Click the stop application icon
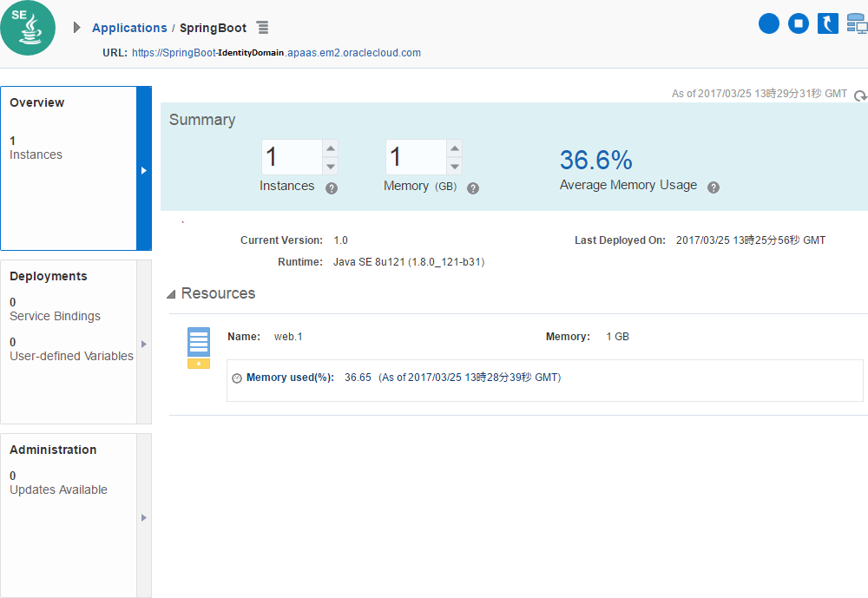The width and height of the screenshot is (868, 598). [x=799, y=23]
